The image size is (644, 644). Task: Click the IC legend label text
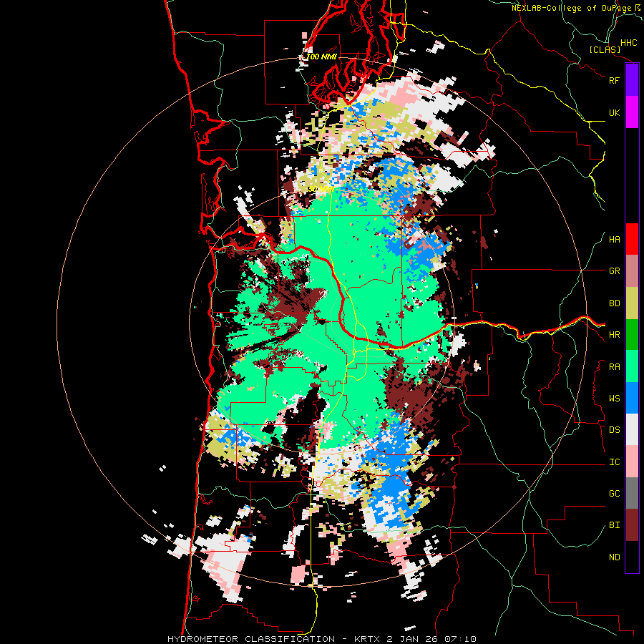(x=614, y=462)
